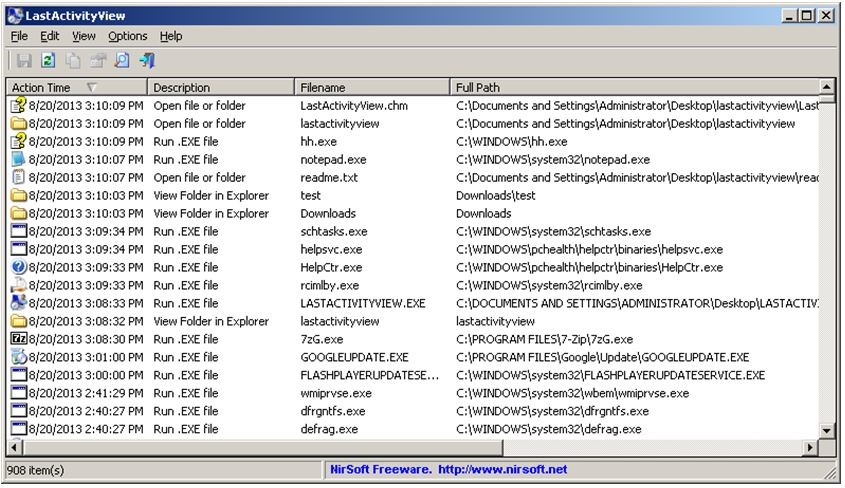Click the horizontal scrollbar left arrow
The width and height of the screenshot is (845, 488).
point(15,447)
